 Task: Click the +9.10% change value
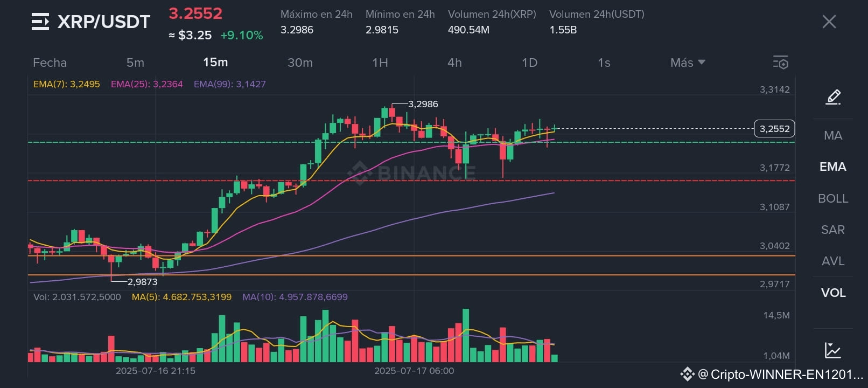click(242, 36)
